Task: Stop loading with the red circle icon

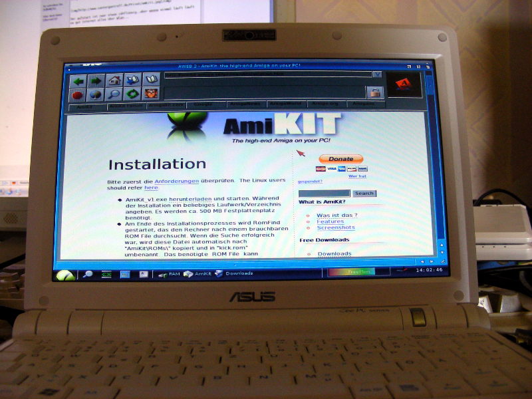Action: pos(78,95)
